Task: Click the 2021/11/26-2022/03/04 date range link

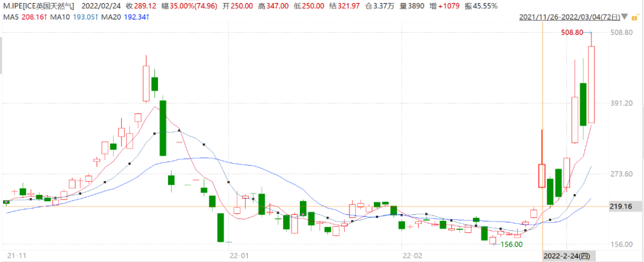Action: (569, 18)
